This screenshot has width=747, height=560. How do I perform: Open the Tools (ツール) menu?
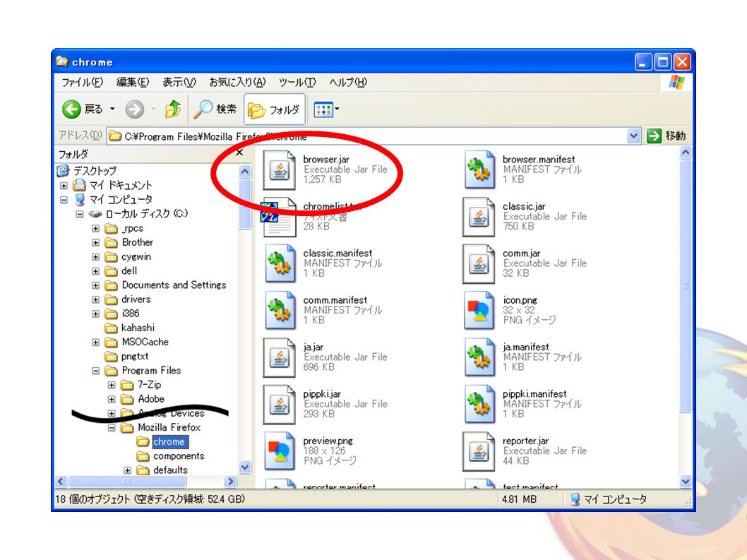tap(297, 83)
